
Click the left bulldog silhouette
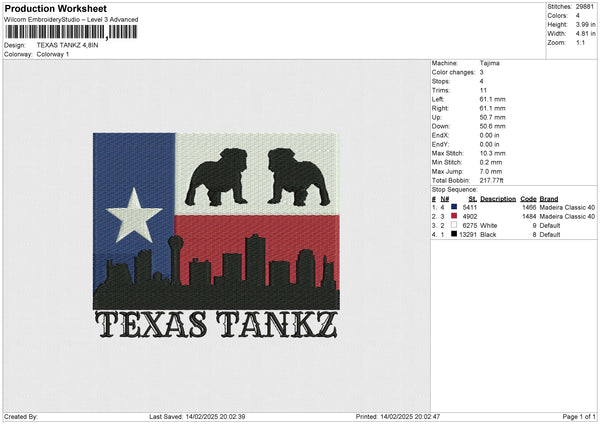(218, 175)
